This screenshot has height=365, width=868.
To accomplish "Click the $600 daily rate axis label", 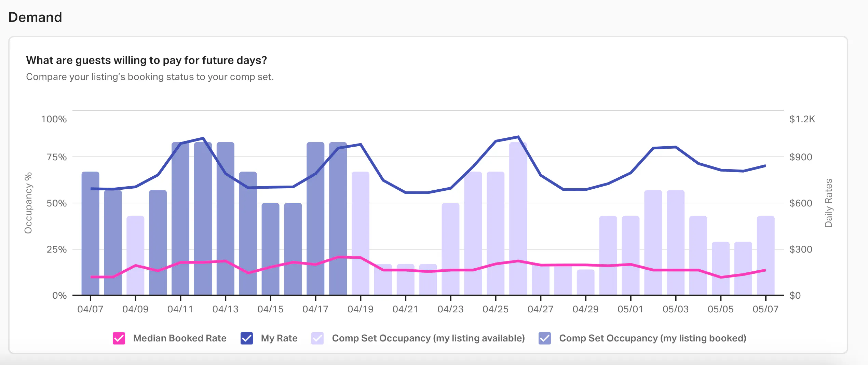I will [x=801, y=203].
